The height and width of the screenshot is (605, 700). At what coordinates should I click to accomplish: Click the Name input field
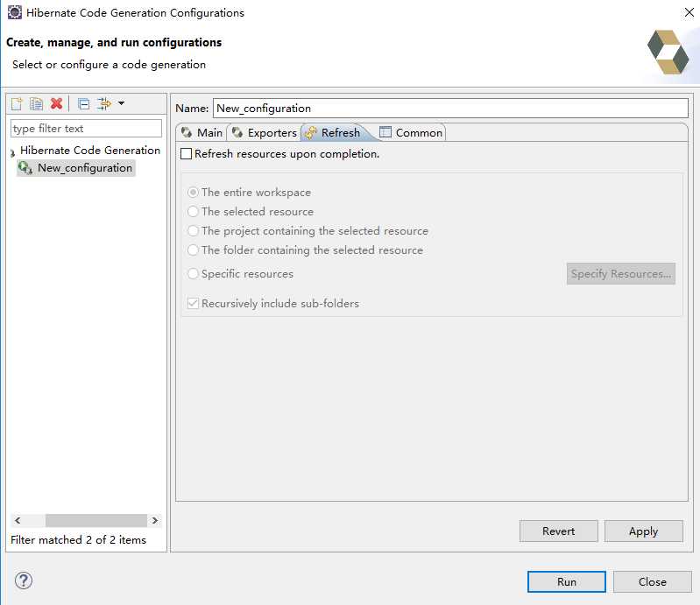pos(450,109)
